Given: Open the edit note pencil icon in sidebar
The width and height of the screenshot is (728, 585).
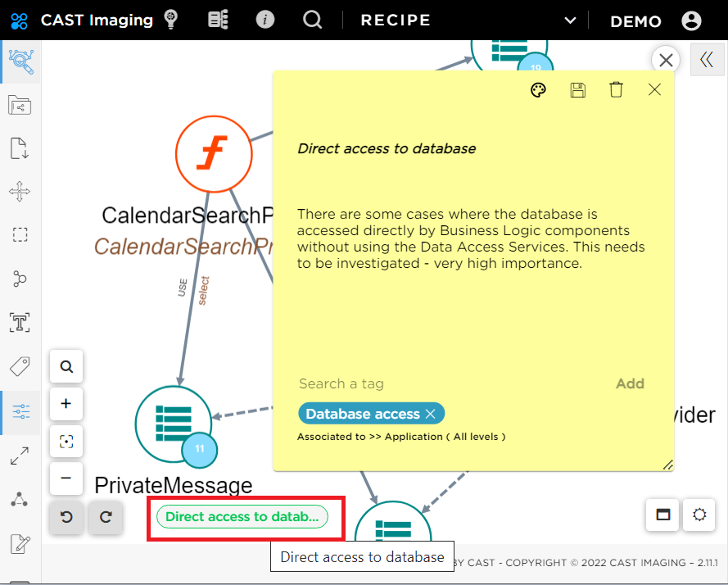Looking at the screenshot, I should [x=20, y=544].
